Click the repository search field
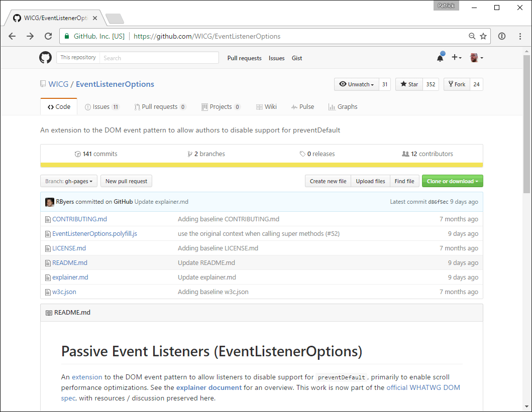 pyautogui.click(x=159, y=58)
